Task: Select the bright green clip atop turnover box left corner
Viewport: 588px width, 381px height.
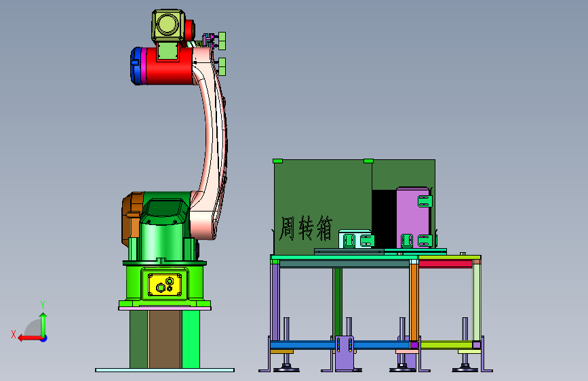Action: pos(277,161)
